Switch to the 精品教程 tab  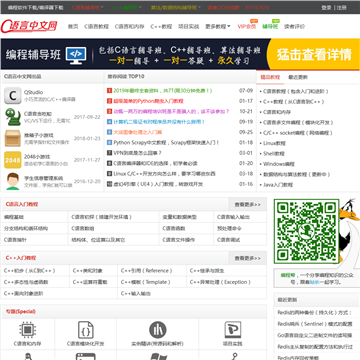click(270, 77)
